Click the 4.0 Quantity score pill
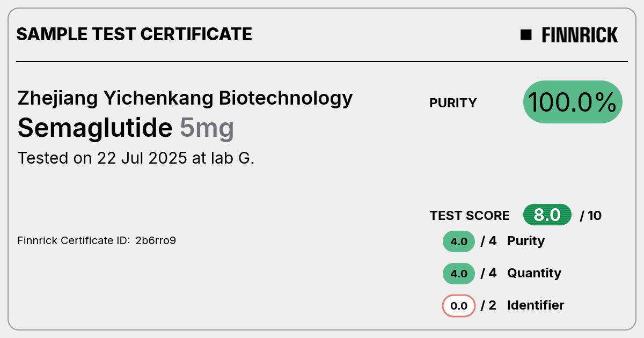Image resolution: width=644 pixels, height=338 pixels. tap(459, 274)
